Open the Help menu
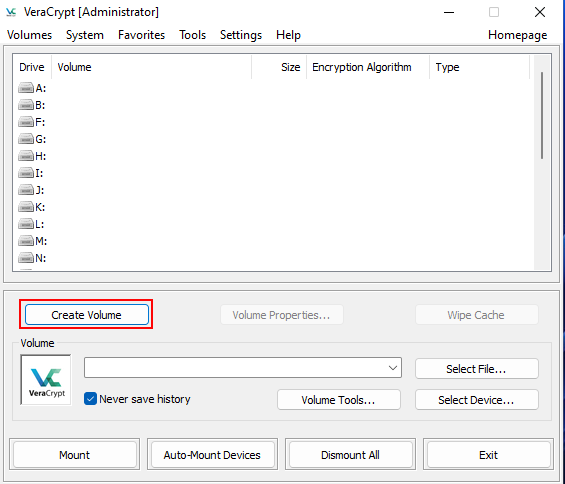 pyautogui.click(x=288, y=35)
